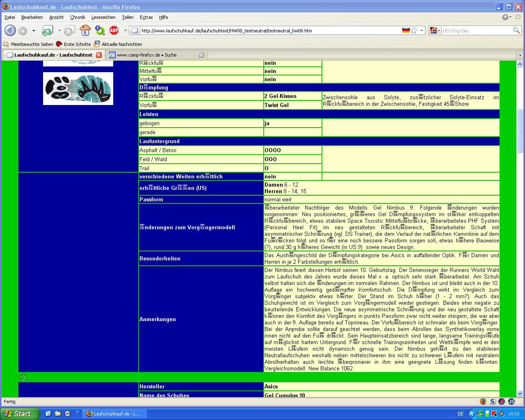This screenshot has height=420, width=525.
Task: Expand the list of all tabs
Action: point(520,55)
